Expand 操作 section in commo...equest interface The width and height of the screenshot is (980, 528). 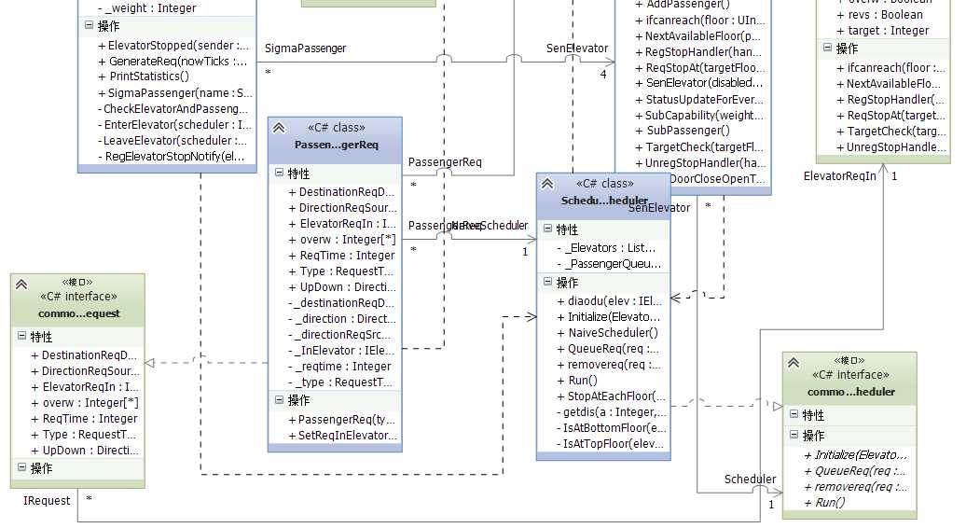click(x=21, y=467)
